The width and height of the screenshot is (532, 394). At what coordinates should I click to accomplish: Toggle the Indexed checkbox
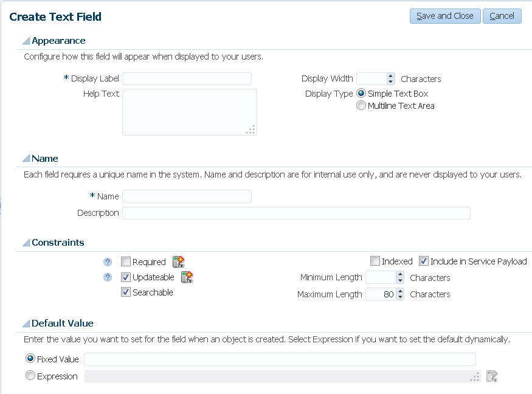(375, 261)
